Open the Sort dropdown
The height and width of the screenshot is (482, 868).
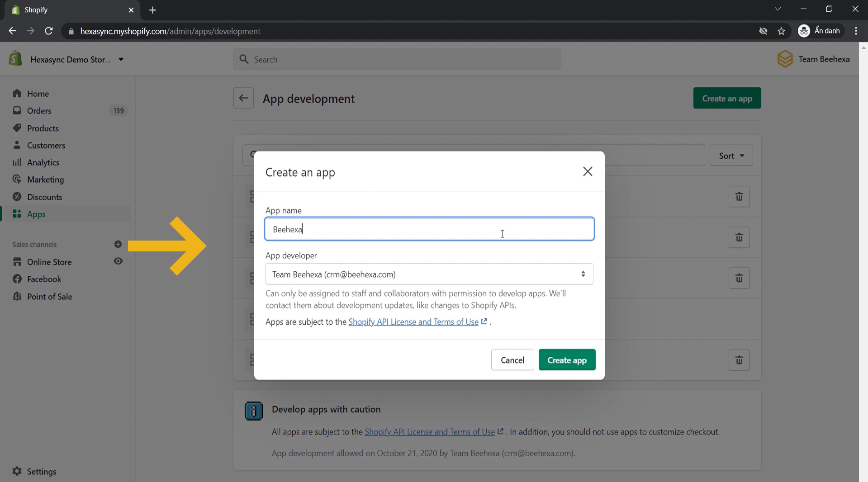[x=731, y=156]
